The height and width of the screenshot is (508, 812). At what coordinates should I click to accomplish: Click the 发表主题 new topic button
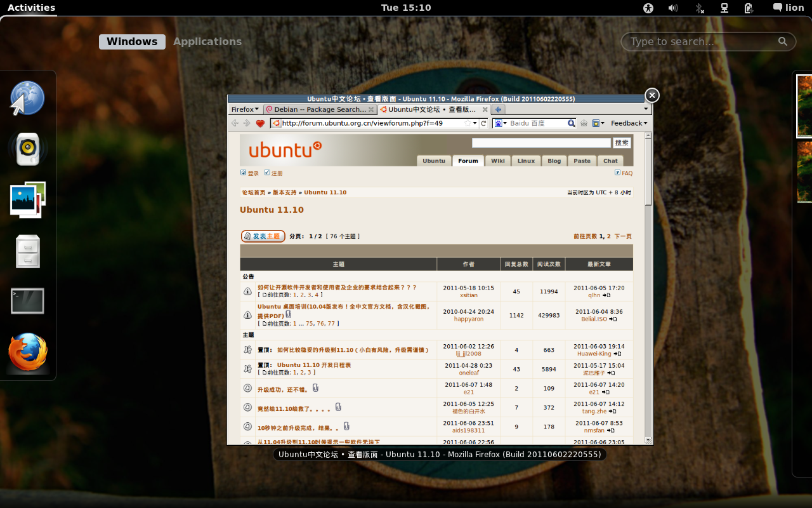pyautogui.click(x=263, y=236)
